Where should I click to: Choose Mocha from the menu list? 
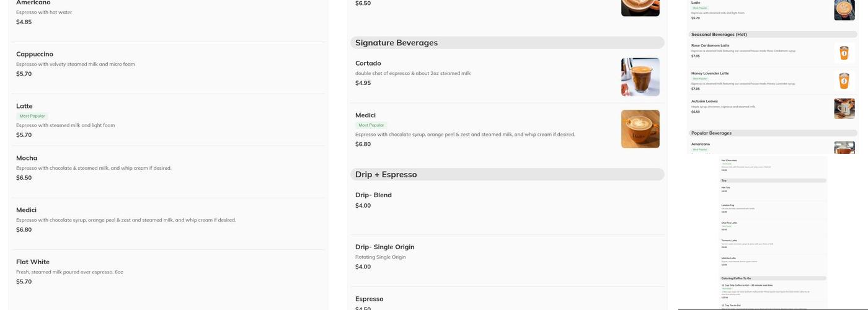click(27, 158)
